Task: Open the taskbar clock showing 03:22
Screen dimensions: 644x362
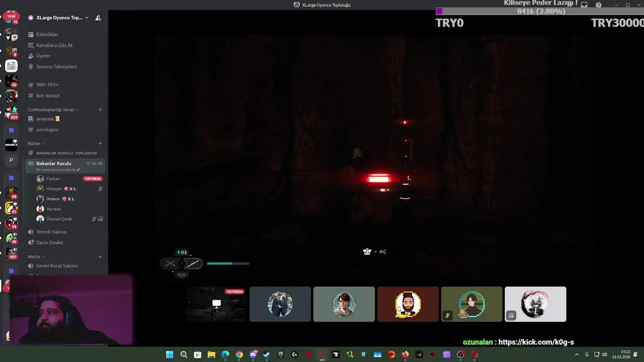Action: pyautogui.click(x=621, y=354)
